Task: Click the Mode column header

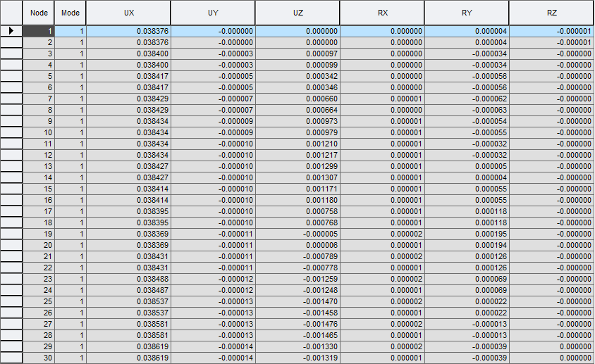Action: tap(70, 13)
